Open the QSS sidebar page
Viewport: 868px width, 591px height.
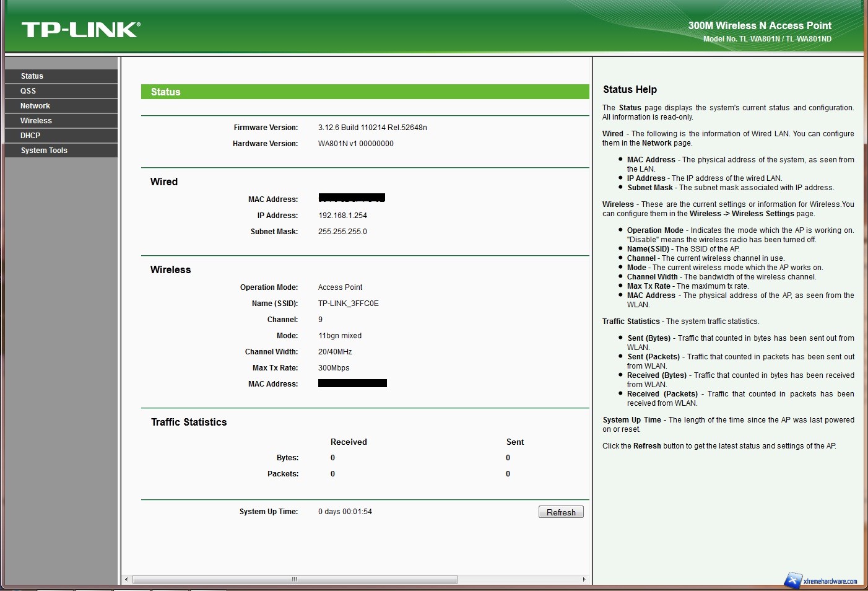click(28, 91)
